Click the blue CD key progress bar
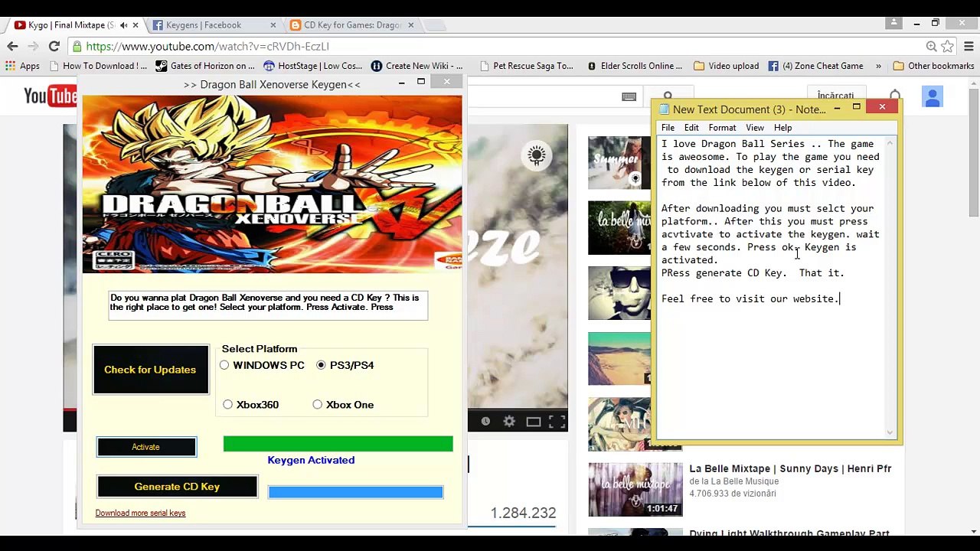The height and width of the screenshot is (551, 980). [x=355, y=492]
